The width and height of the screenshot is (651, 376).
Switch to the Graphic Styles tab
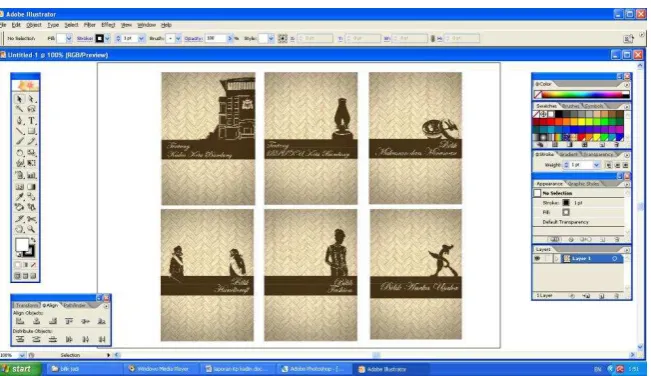tap(583, 184)
